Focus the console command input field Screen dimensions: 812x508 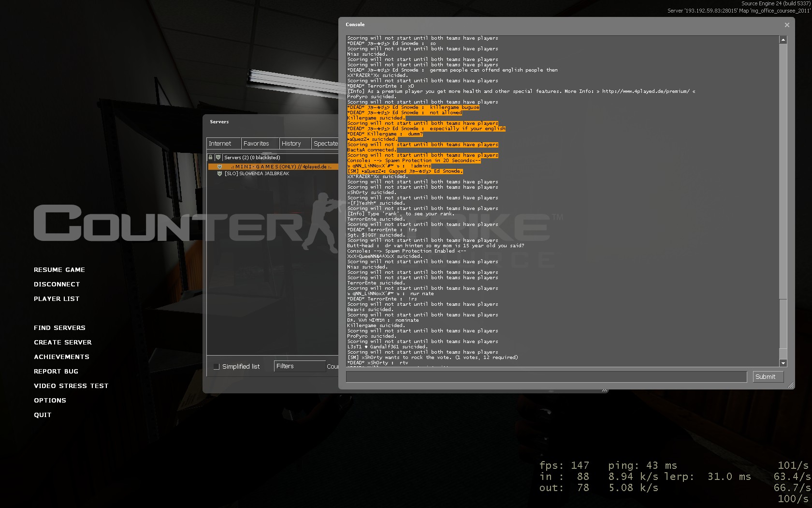point(546,377)
